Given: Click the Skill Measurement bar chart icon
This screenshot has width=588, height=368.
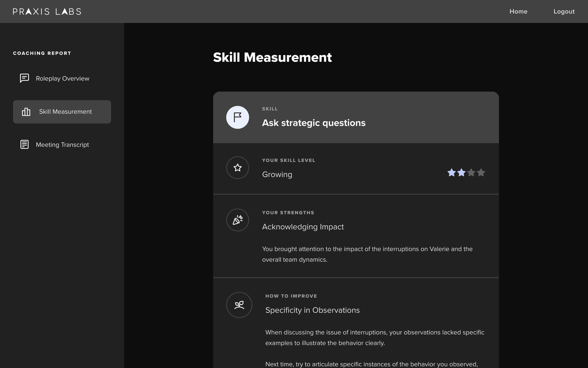Looking at the screenshot, I should 26,112.
